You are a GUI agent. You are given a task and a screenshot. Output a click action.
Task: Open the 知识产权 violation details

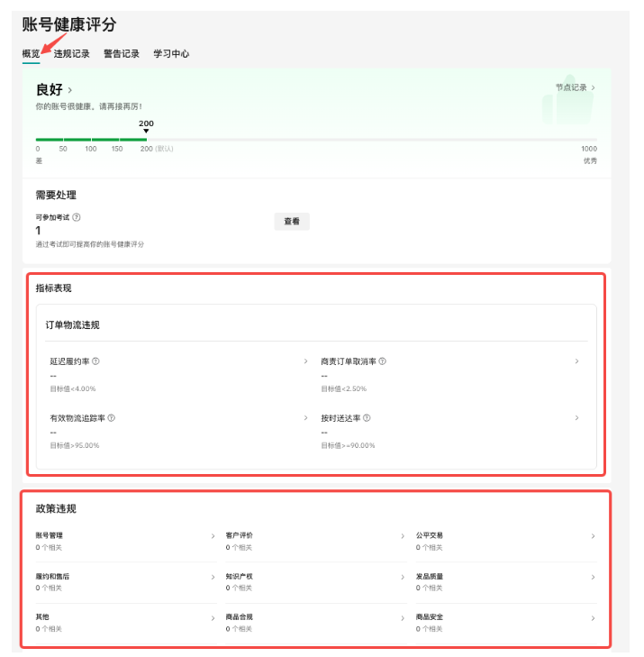tap(313, 581)
